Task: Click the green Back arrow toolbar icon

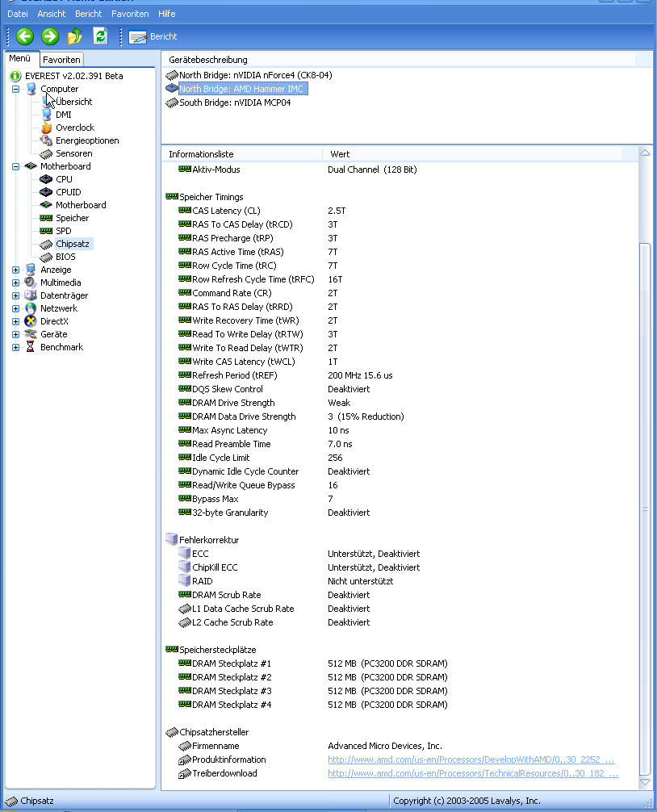Action: 25,36
